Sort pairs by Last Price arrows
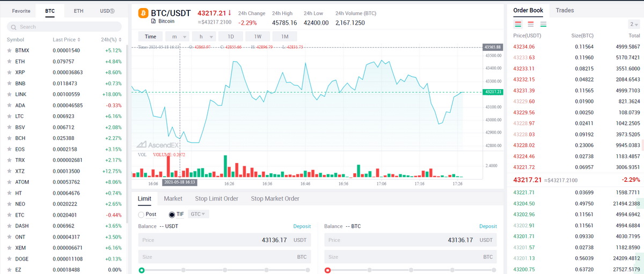Viewport: 644px width, 274px height. (x=79, y=40)
